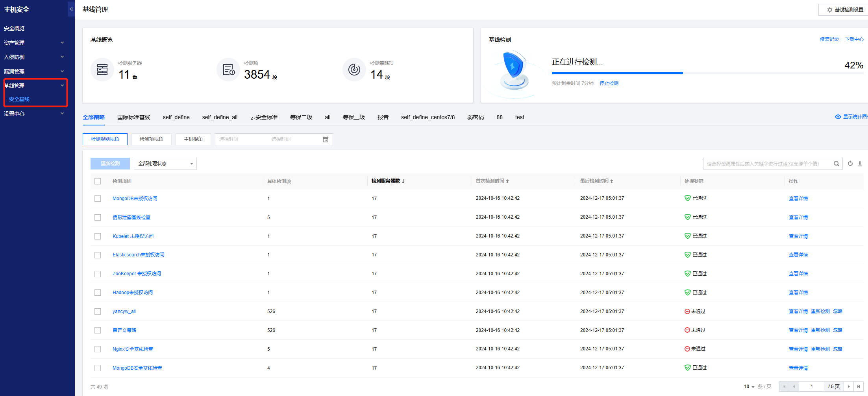Open the date range calendar icon
The height and width of the screenshot is (396, 868).
(x=326, y=139)
